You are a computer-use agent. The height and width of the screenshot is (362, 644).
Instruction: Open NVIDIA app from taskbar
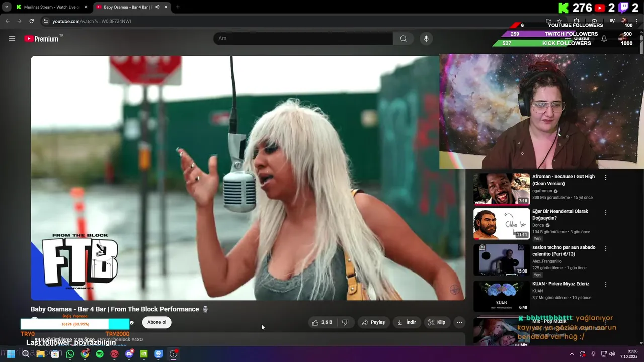(x=144, y=354)
